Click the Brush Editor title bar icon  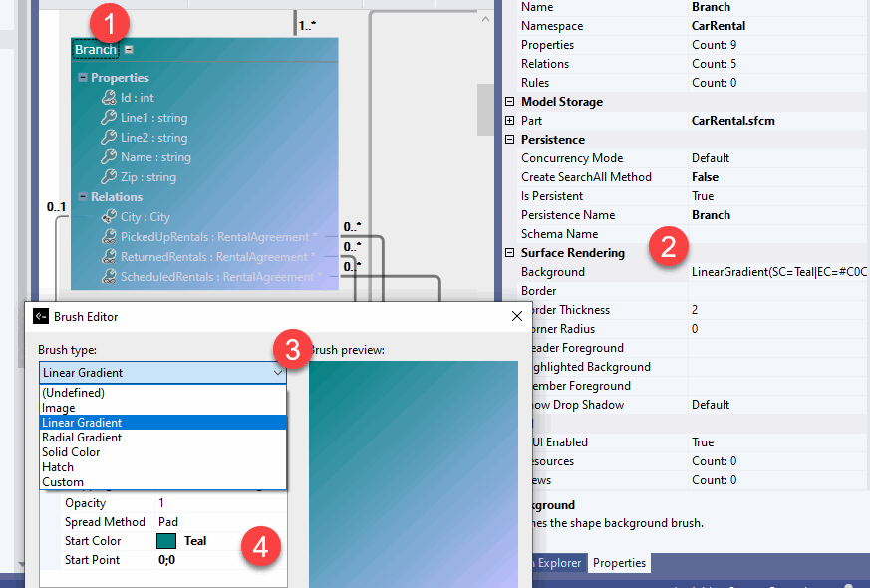pyautogui.click(x=40, y=316)
